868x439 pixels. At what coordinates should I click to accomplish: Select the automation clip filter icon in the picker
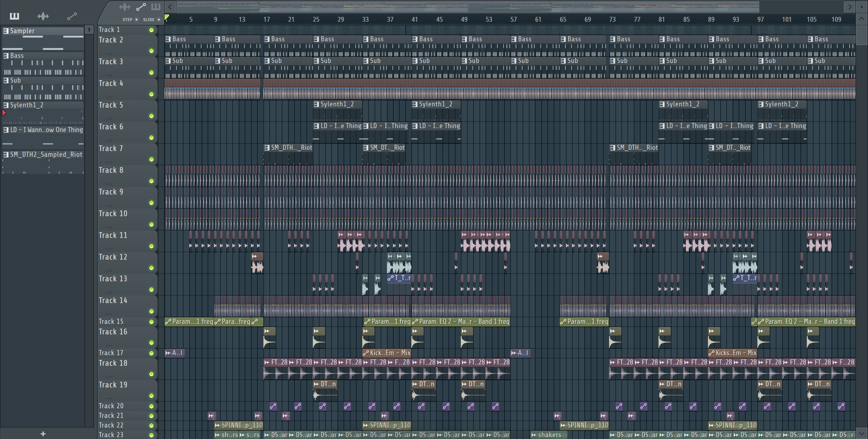[x=72, y=16]
